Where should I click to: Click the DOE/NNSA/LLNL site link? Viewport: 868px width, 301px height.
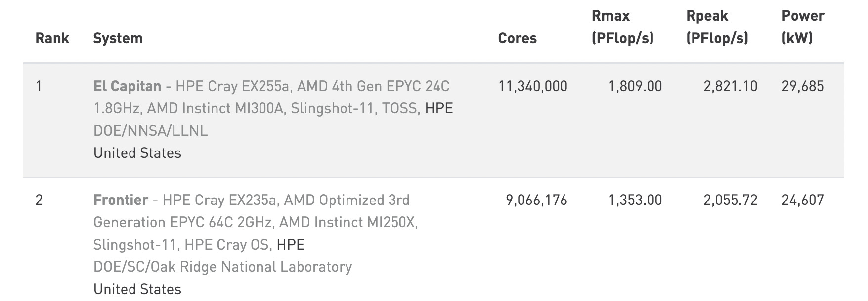click(x=150, y=131)
